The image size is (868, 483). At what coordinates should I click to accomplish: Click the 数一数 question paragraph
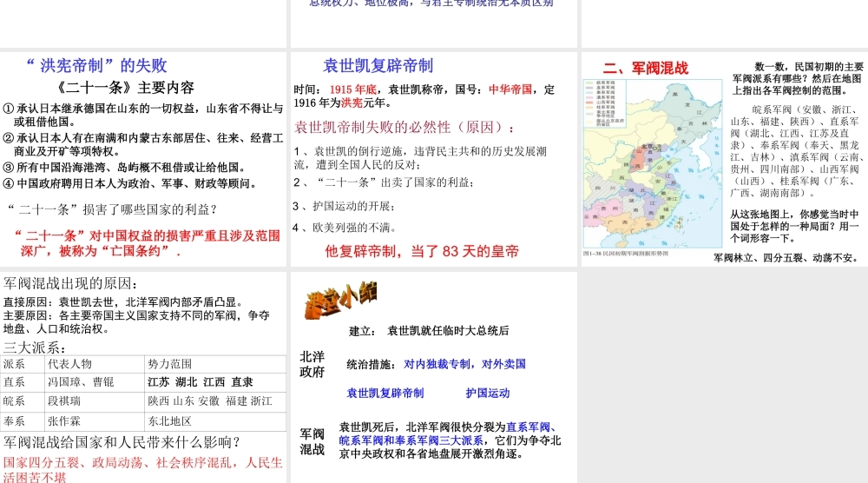pyautogui.click(x=798, y=79)
